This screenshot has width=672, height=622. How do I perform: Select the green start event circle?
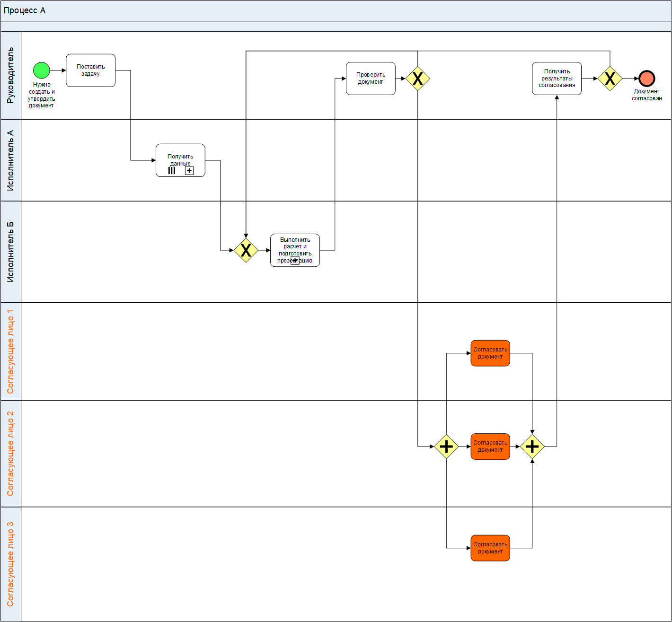[42, 70]
